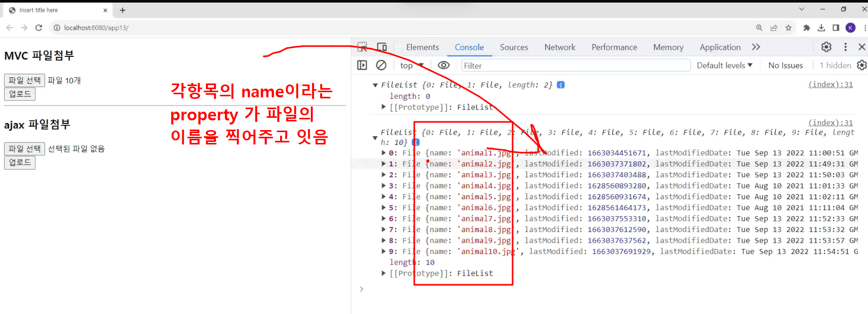Click 업로드 under ajax 파일첨부
The image size is (868, 314).
(x=20, y=162)
